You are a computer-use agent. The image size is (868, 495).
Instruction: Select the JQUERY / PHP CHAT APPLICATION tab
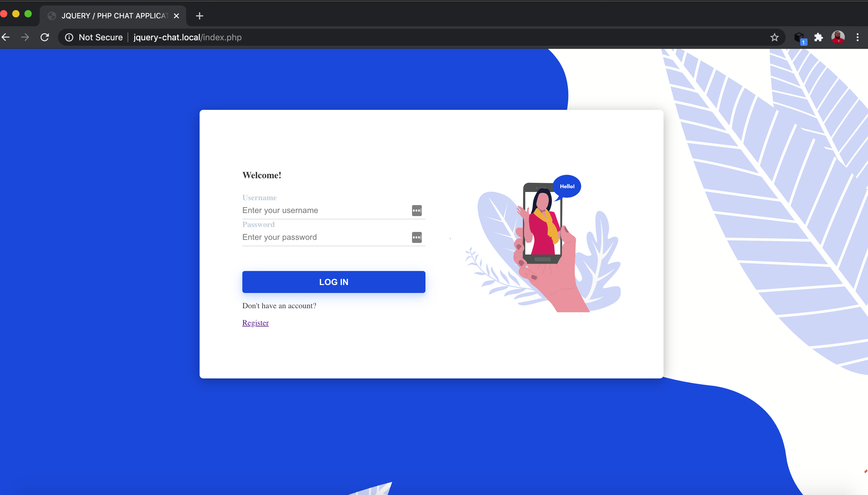113,16
